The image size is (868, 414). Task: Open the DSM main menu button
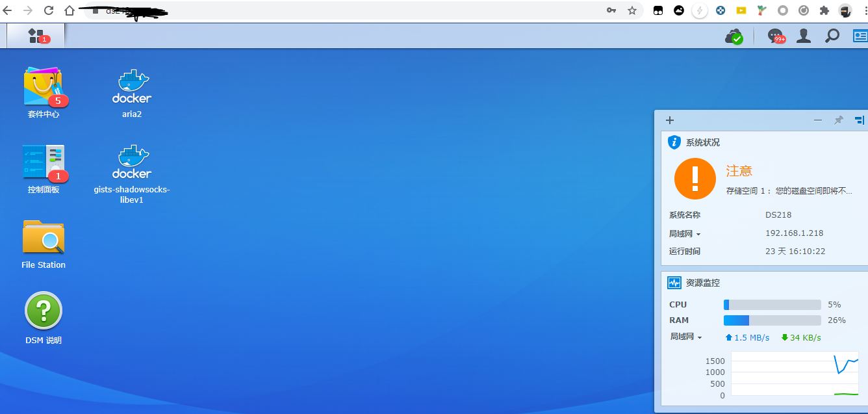tap(36, 36)
